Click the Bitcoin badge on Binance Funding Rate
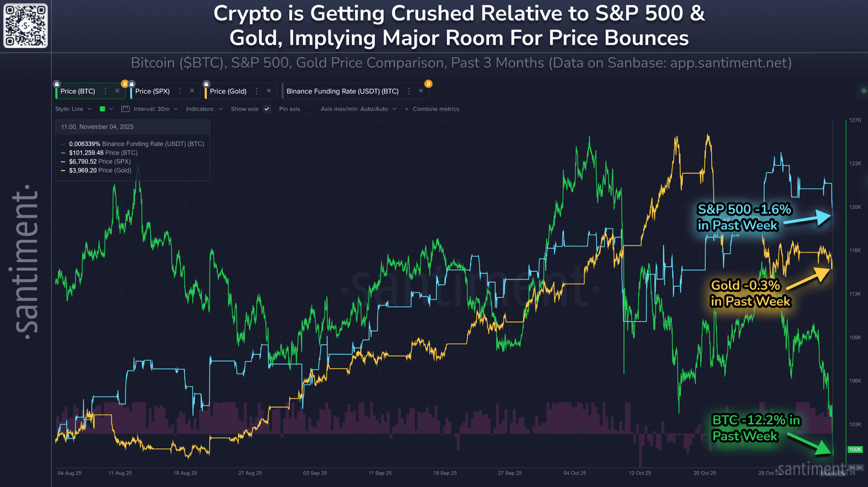The image size is (868, 487). (x=428, y=84)
